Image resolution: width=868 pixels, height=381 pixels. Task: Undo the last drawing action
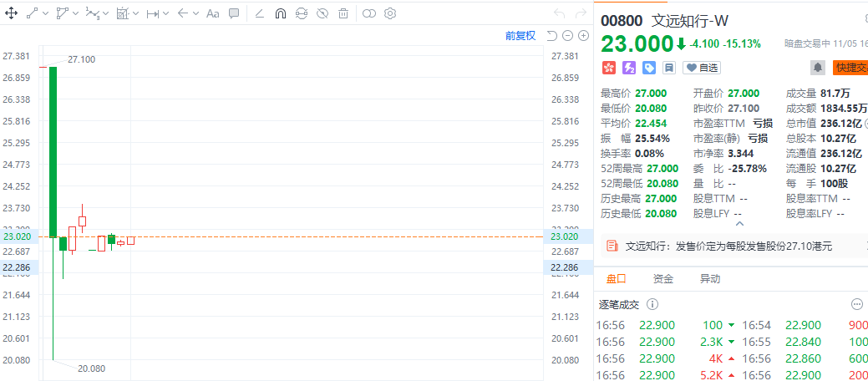coord(560,14)
